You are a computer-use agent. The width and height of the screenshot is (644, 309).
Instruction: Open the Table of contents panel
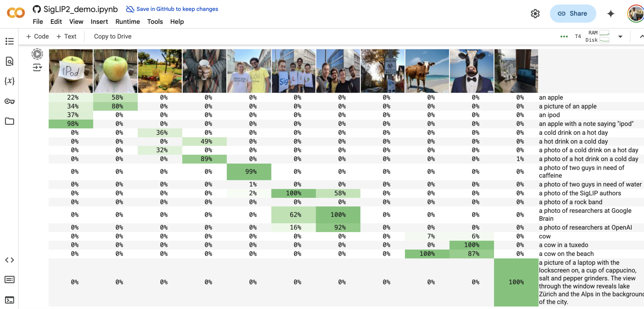click(x=9, y=41)
